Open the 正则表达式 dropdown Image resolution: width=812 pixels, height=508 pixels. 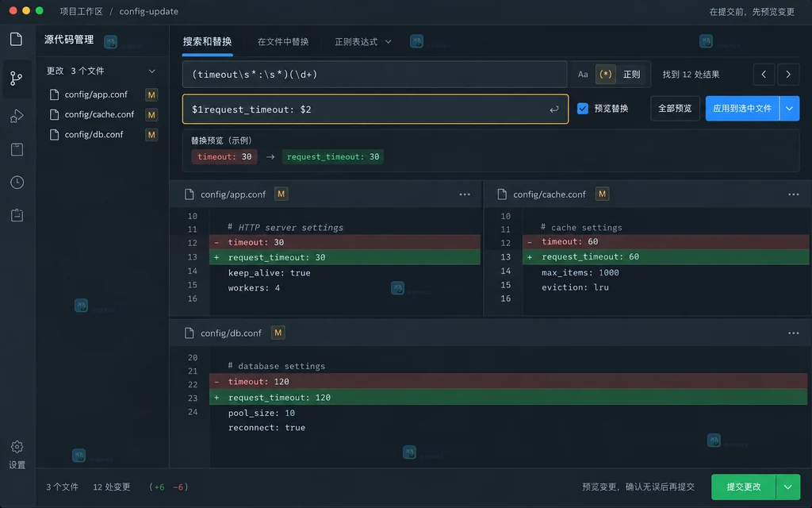(362, 42)
